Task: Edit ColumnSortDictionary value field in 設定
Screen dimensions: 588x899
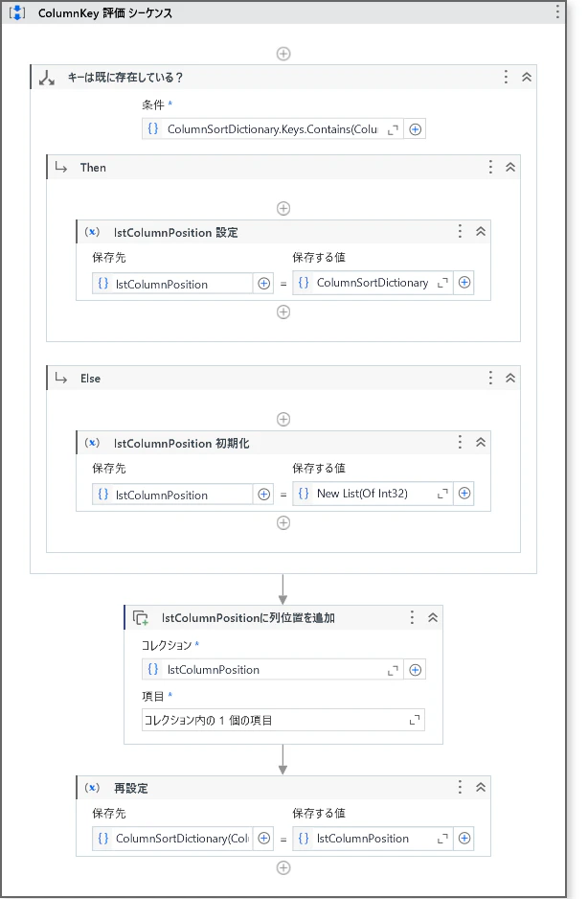Action: click(x=373, y=283)
